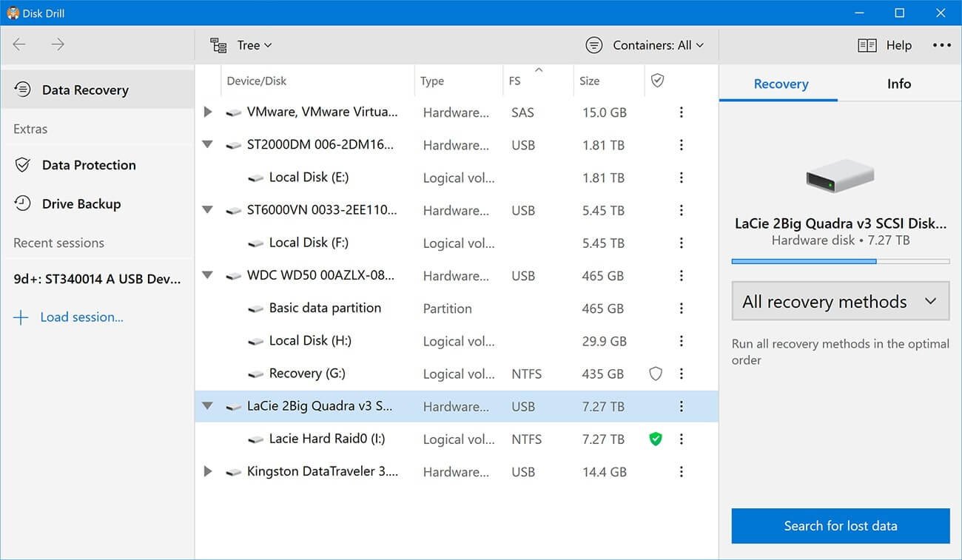Collapse the LaCie 2Big Quadra tree node
The height and width of the screenshot is (560, 962).
coord(208,406)
